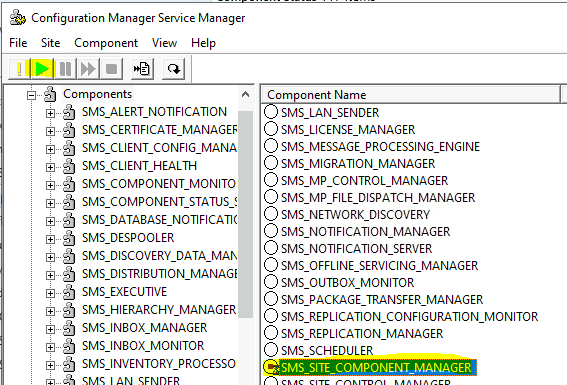The width and height of the screenshot is (567, 385).
Task: Select SMS_DISTRIBUTION_MANAGER tree item
Action: tap(159, 274)
